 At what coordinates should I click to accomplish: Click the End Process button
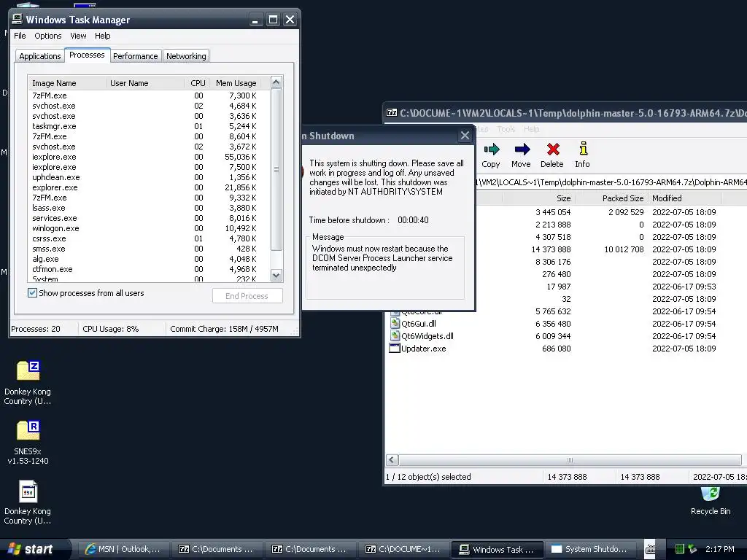247,296
